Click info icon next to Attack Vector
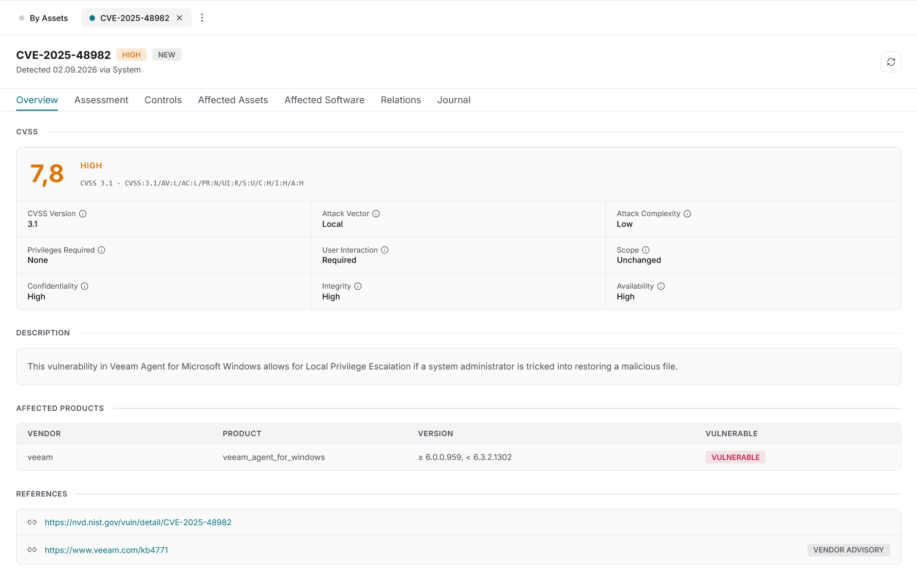Viewport: 917px width, 588px height. coord(376,214)
